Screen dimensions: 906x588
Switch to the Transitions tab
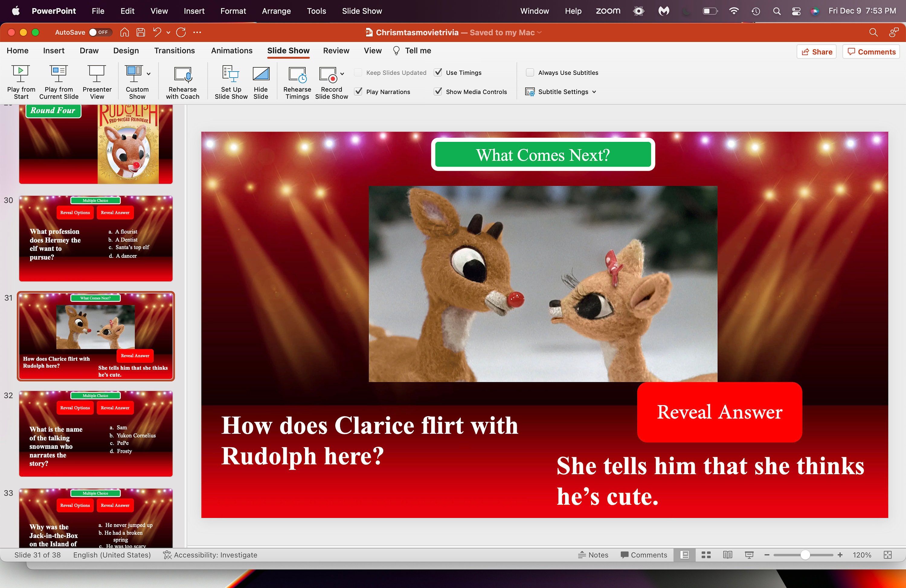[x=174, y=51]
